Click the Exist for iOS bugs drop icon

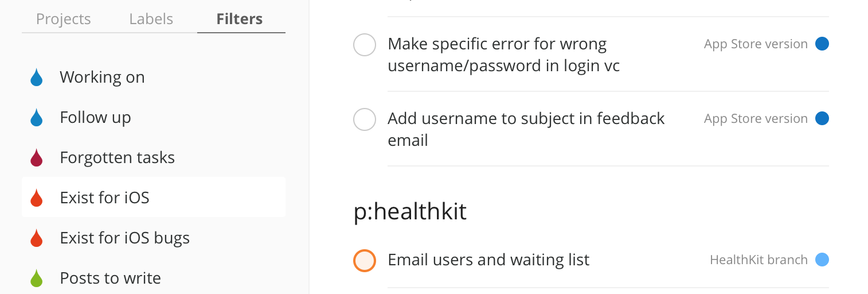(37, 238)
